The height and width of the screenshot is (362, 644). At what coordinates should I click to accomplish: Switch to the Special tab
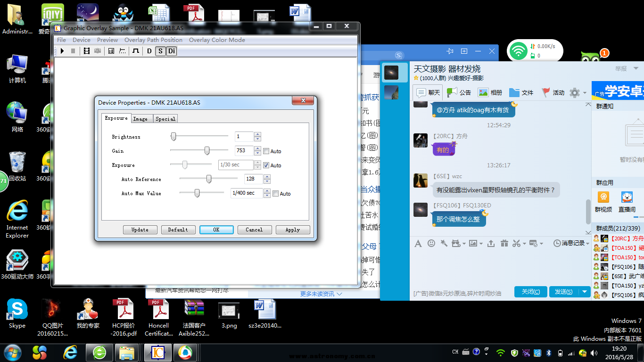(165, 119)
